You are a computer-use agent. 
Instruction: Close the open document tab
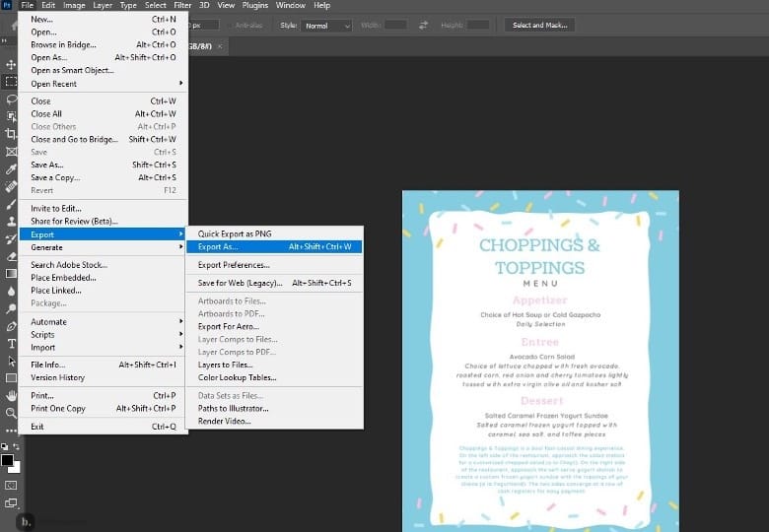click(220, 45)
